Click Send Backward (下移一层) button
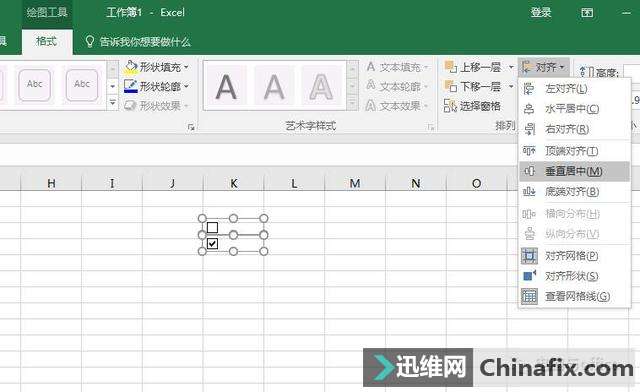Screen dimensions: 640x392 pyautogui.click(x=472, y=86)
